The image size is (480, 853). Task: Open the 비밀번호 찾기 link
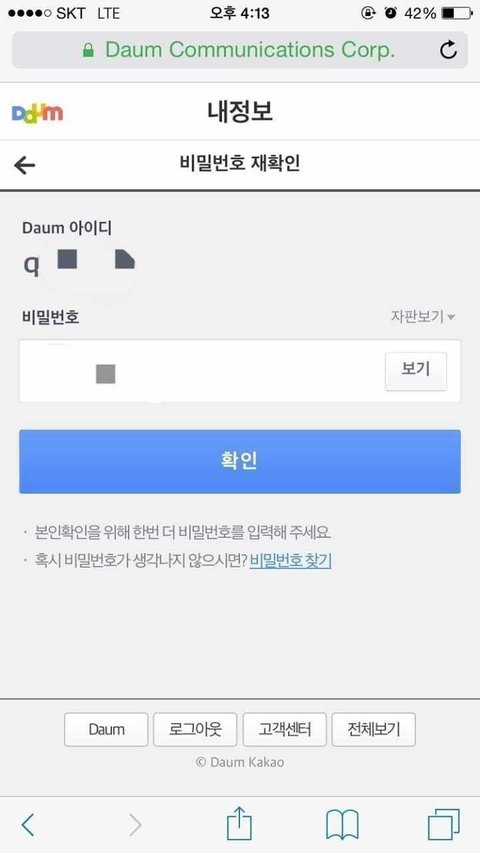291,560
